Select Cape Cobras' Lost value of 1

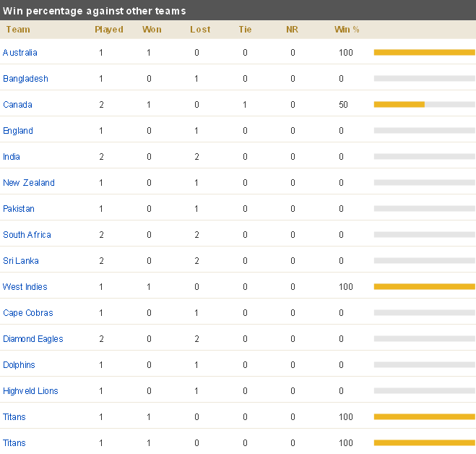(196, 313)
